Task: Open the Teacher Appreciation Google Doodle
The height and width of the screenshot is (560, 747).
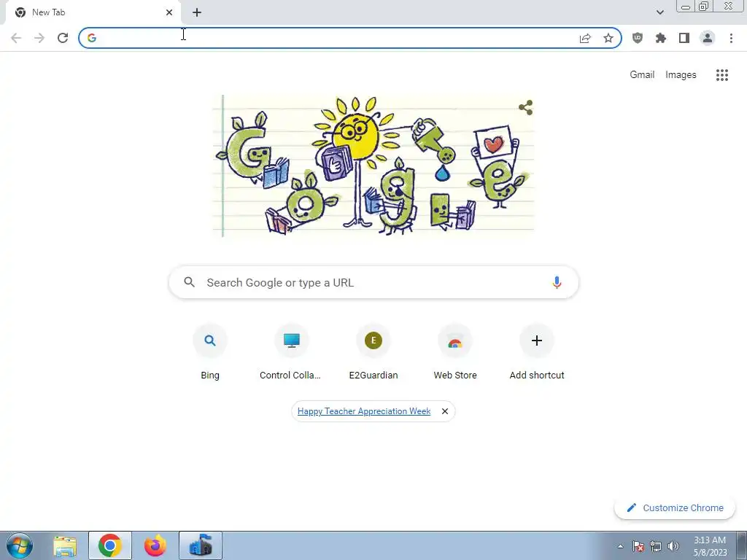Action: 373,166
